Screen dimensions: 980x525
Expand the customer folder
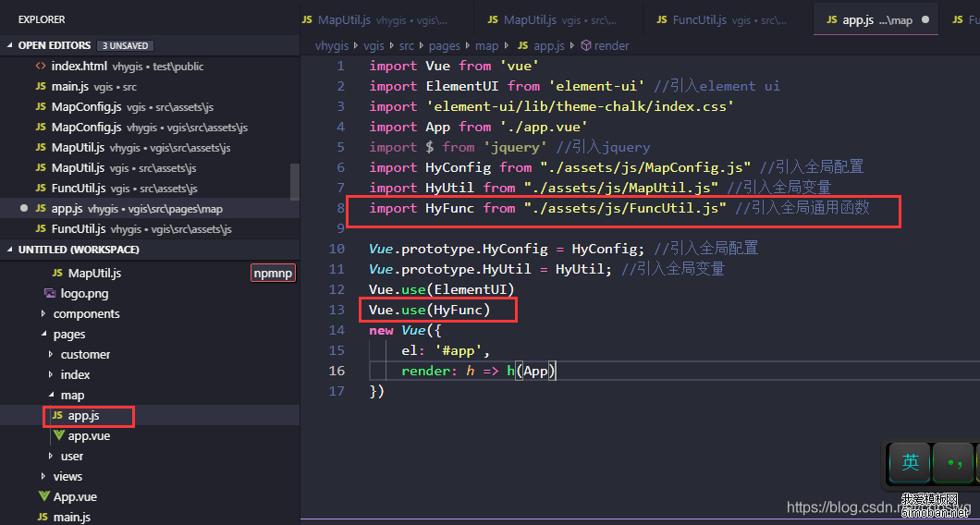coord(51,355)
